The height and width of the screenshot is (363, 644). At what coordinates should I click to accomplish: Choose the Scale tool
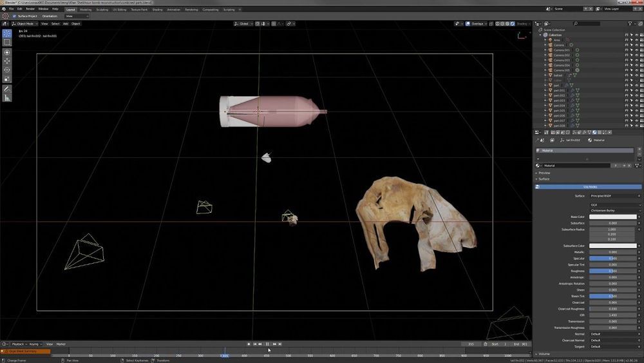click(7, 79)
